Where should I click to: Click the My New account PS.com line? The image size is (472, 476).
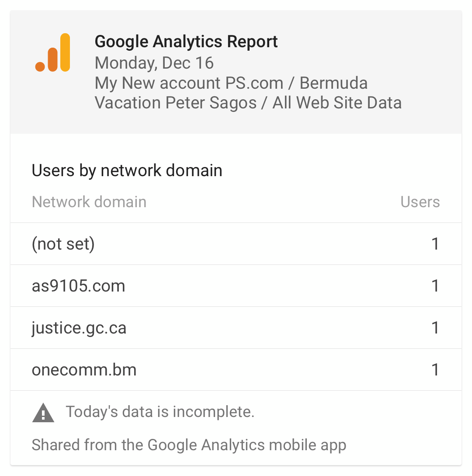189,83
